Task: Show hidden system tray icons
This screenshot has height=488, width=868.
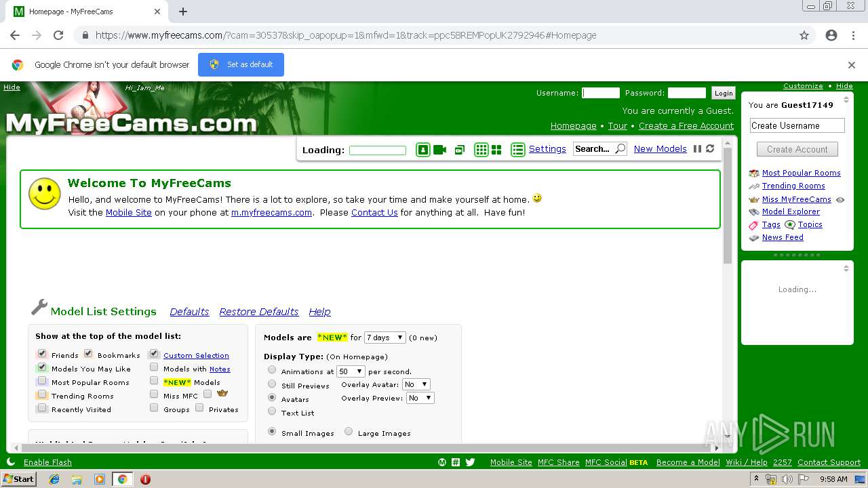Action: click(757, 479)
